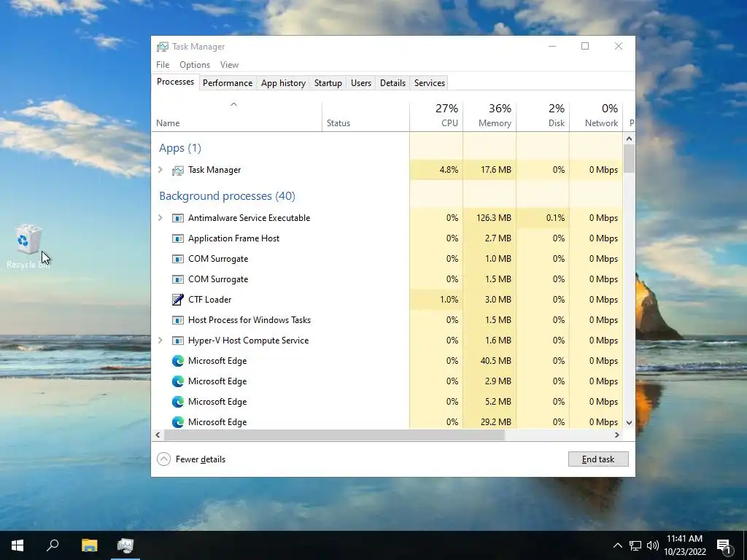Open File Explorer from the taskbar

pos(89,545)
